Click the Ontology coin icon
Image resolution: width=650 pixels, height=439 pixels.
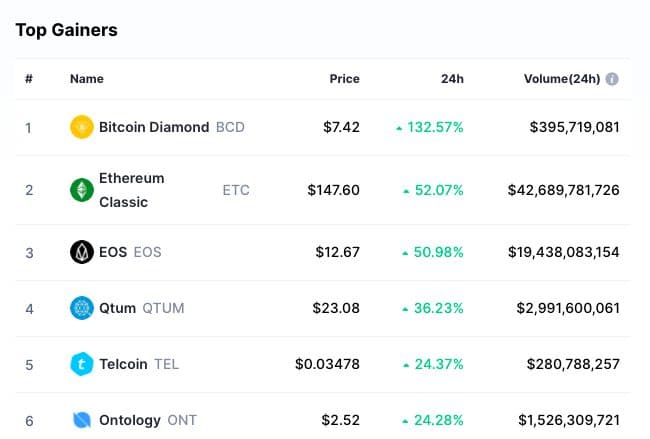(x=82, y=420)
